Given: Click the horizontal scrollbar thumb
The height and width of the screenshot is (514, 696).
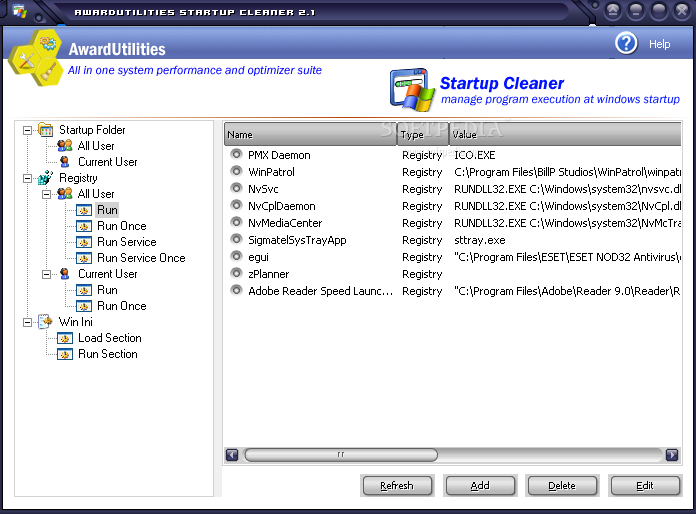Looking at the screenshot, I should point(341,455).
